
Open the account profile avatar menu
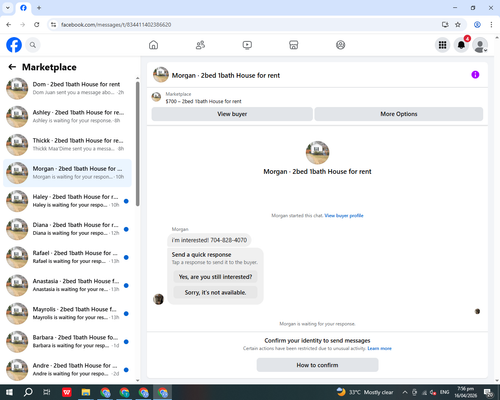coord(480,45)
